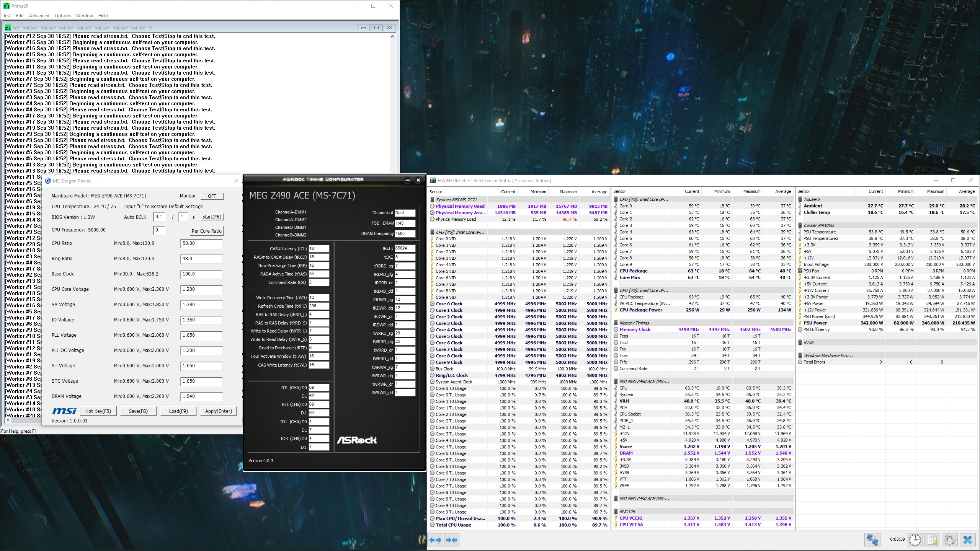Click the collapse columns arrows icon in HWiNFO
This screenshot has width=980, height=551.
(452, 540)
